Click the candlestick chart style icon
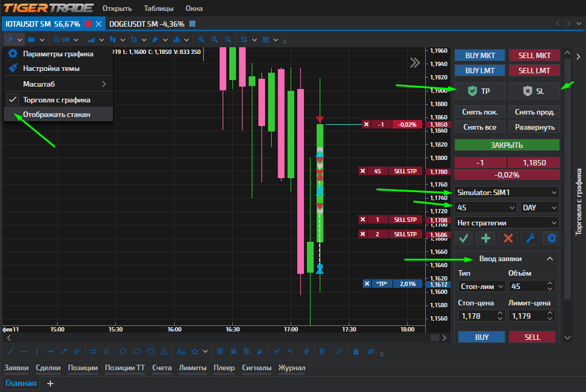The width and height of the screenshot is (586, 392). click(x=113, y=39)
